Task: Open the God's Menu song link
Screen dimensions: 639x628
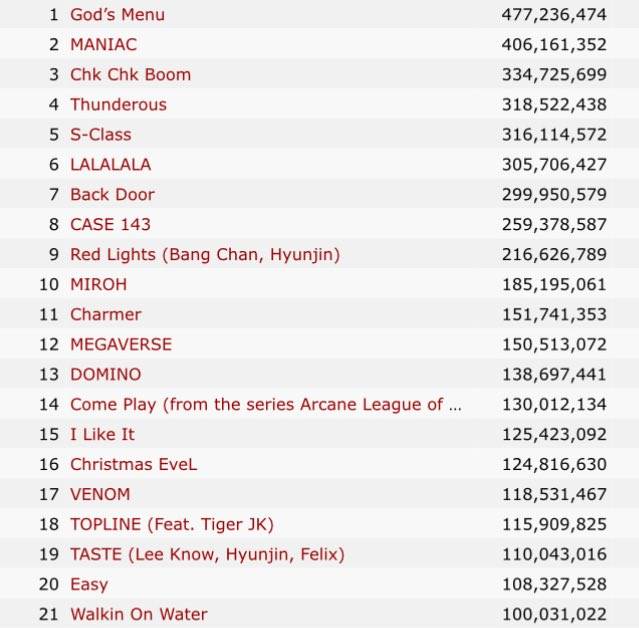Action: tap(117, 15)
